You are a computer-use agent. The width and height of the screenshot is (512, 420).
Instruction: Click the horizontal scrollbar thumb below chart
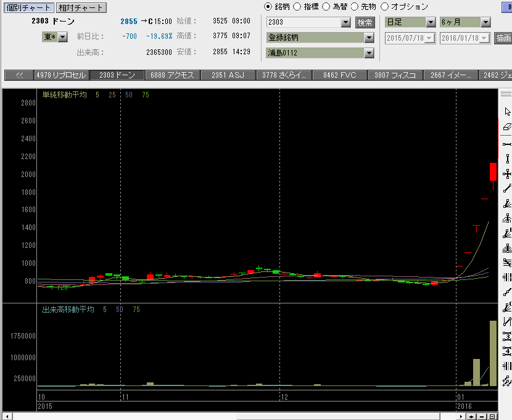click(338, 417)
